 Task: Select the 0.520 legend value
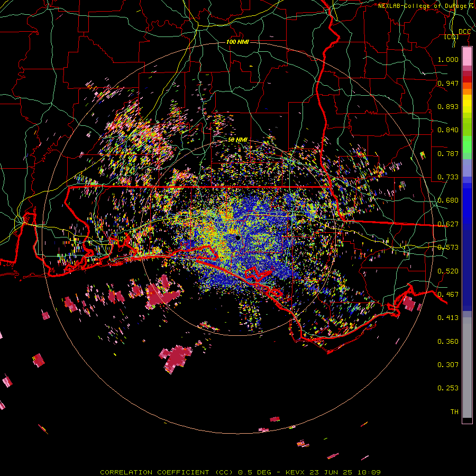coord(448,271)
